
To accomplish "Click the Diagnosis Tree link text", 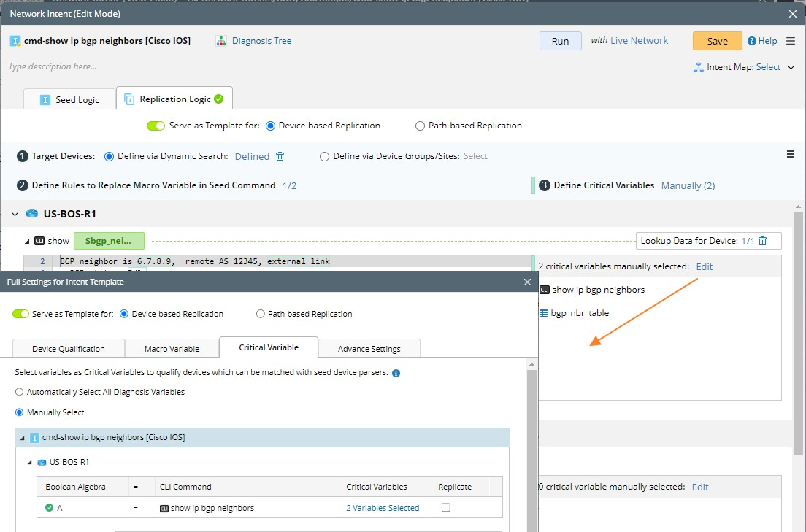I will tap(261, 41).
